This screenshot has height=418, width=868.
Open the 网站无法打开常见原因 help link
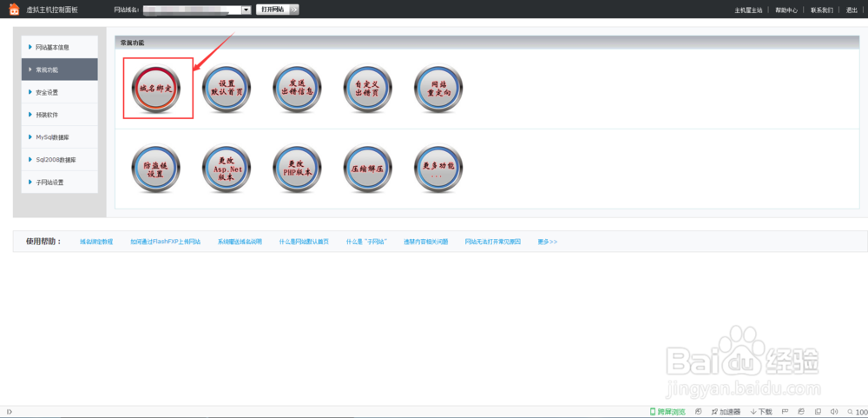pos(493,242)
